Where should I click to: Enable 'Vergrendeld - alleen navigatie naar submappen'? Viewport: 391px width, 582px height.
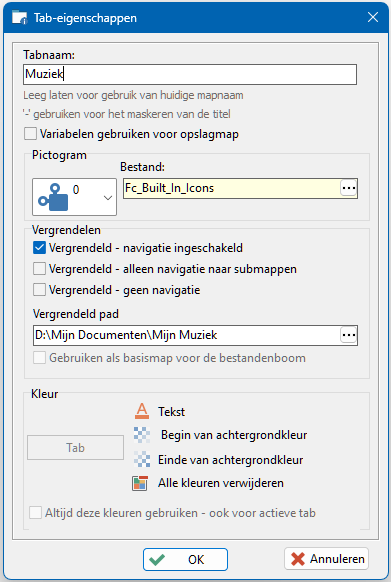pyautogui.click(x=39, y=269)
